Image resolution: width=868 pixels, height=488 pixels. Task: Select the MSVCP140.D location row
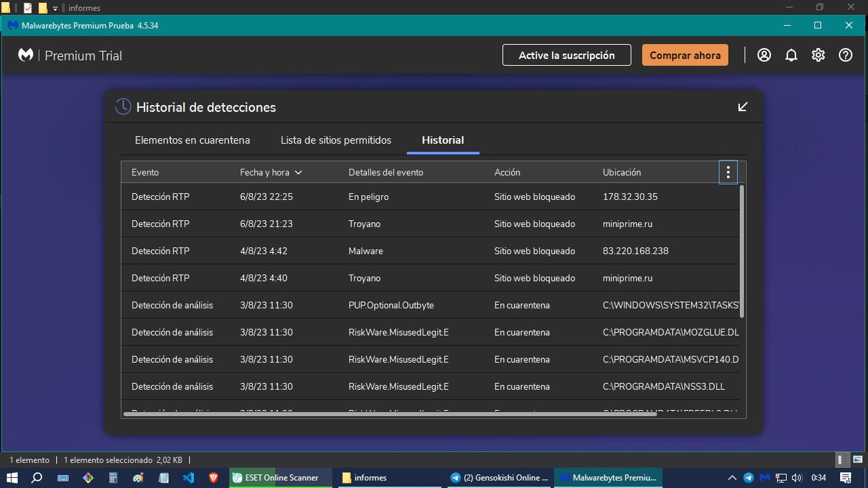[x=430, y=359]
